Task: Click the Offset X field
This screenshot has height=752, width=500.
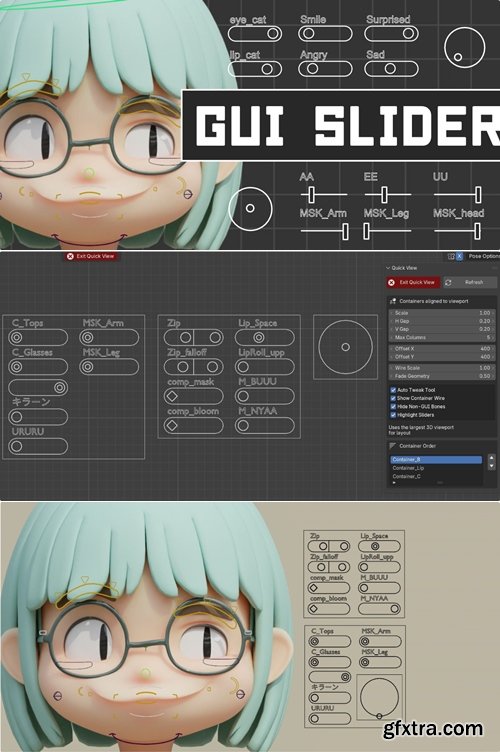Action: click(x=442, y=349)
